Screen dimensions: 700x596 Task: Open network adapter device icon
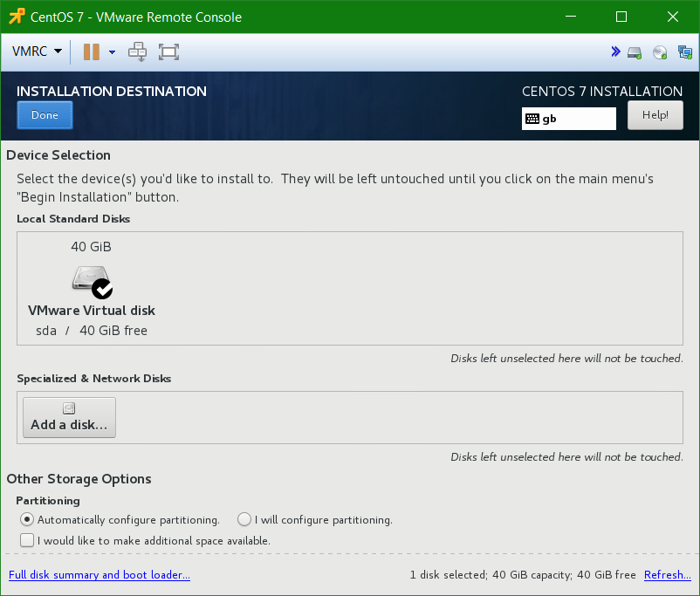(x=685, y=52)
